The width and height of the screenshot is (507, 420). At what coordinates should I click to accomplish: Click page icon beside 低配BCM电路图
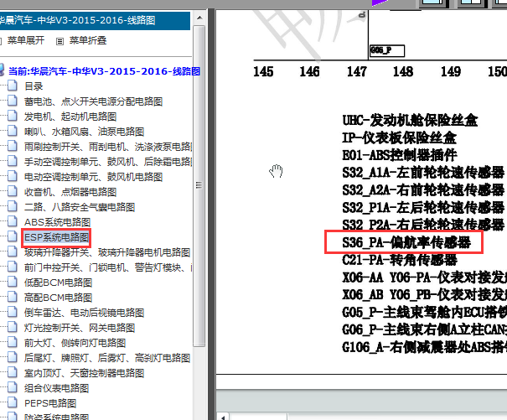coord(13,283)
